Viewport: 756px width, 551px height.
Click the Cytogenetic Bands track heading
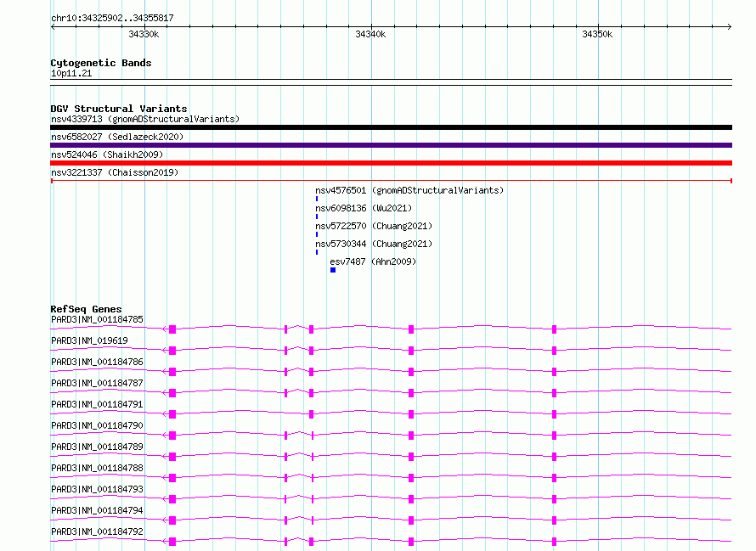point(101,63)
